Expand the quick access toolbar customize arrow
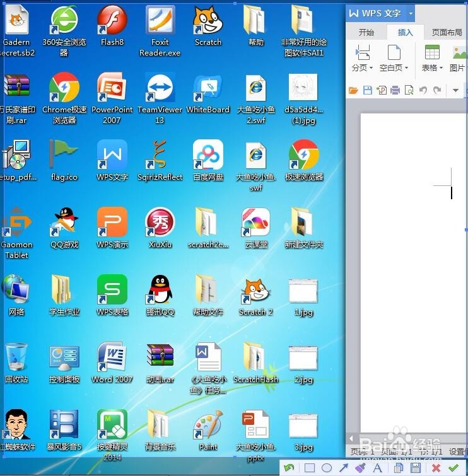The image size is (468, 476). coord(455,90)
